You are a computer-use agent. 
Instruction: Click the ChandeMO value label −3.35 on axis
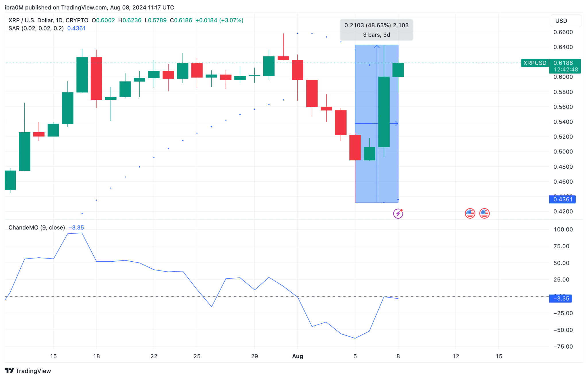(560, 299)
